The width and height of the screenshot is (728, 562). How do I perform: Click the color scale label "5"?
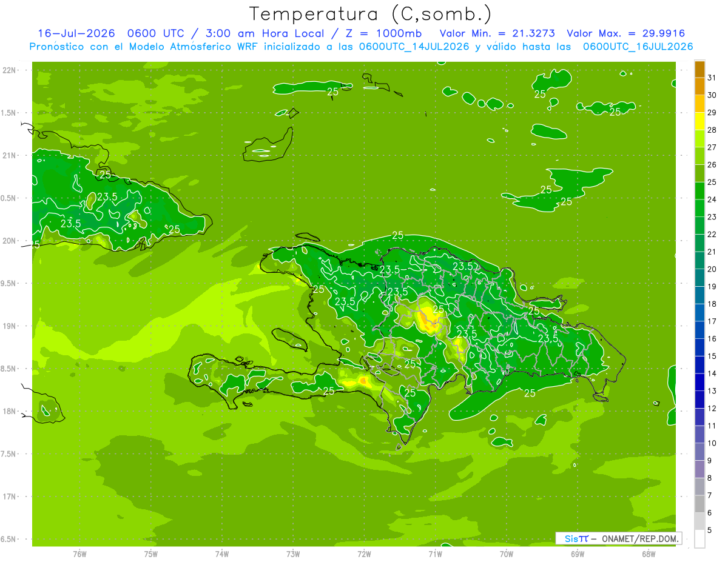pyautogui.click(x=710, y=530)
